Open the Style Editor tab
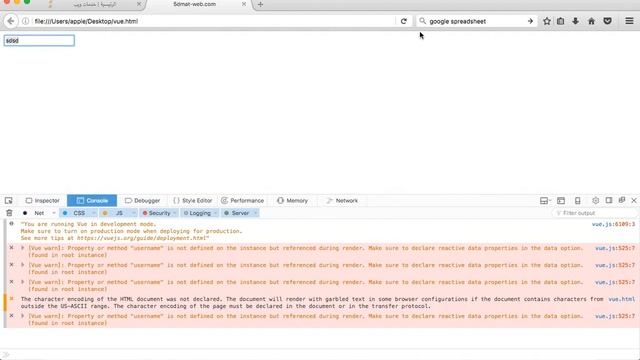The width and height of the screenshot is (640, 360). (x=193, y=200)
